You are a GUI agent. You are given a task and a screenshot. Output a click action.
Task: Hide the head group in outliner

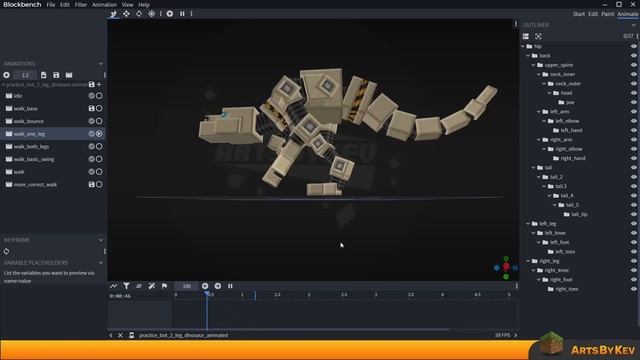[x=633, y=93]
